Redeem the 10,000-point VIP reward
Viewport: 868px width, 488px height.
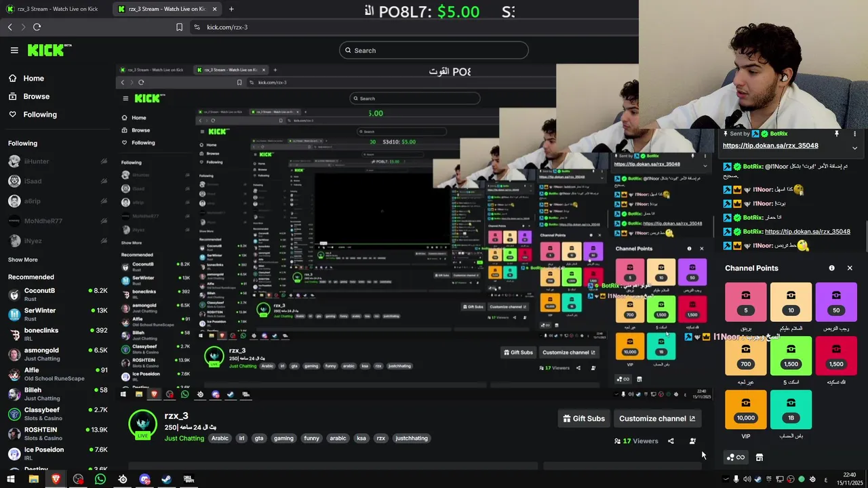pos(746,409)
